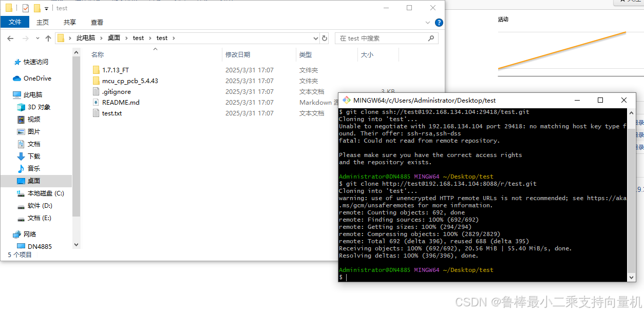
Task: Switch to the 查看 (View) ribbon tab
Action: [97, 22]
